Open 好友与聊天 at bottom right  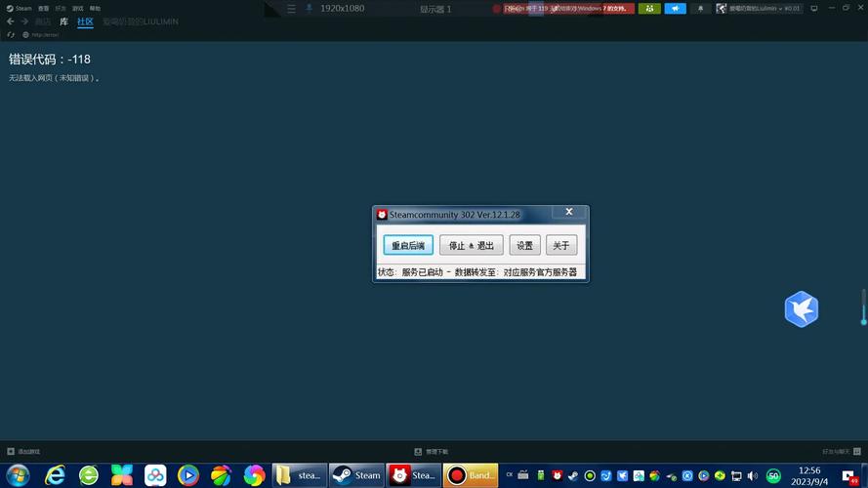click(x=842, y=452)
